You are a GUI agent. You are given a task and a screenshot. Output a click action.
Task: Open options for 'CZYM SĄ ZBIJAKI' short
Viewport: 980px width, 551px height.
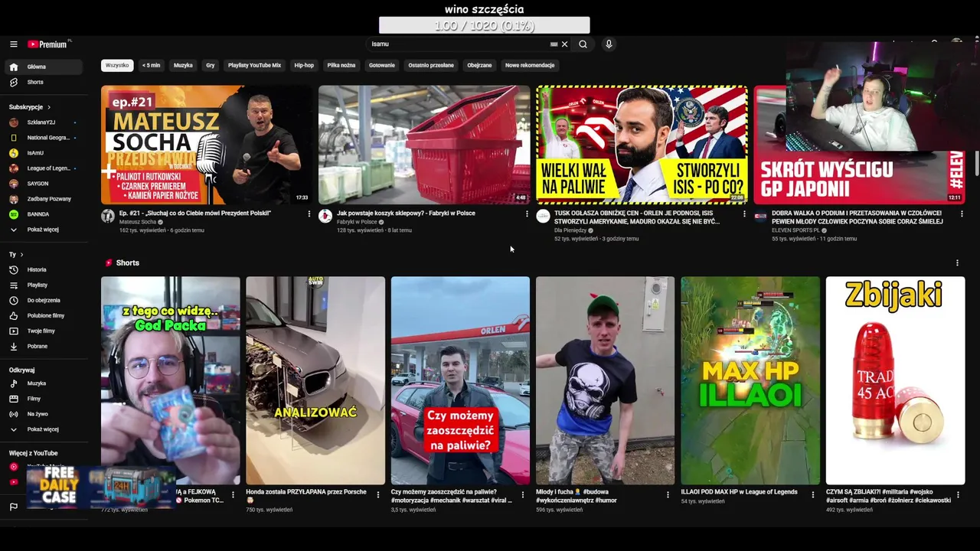coord(958,495)
